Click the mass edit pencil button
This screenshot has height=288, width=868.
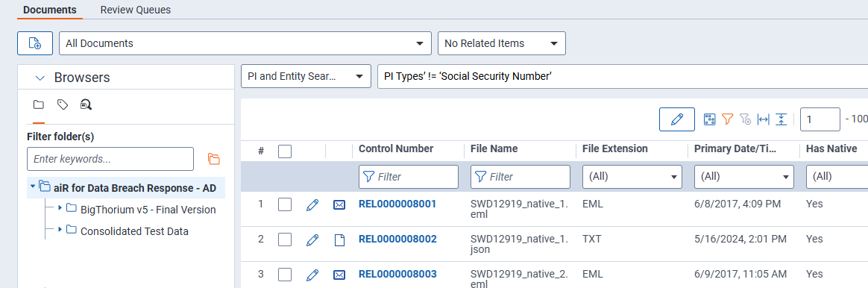[677, 119]
